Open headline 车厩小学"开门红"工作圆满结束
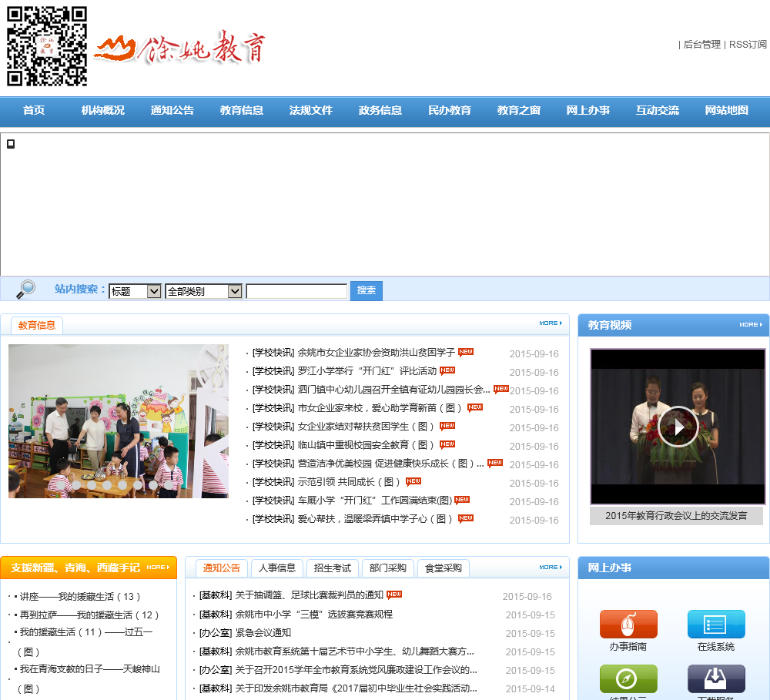The image size is (770, 700). [375, 501]
